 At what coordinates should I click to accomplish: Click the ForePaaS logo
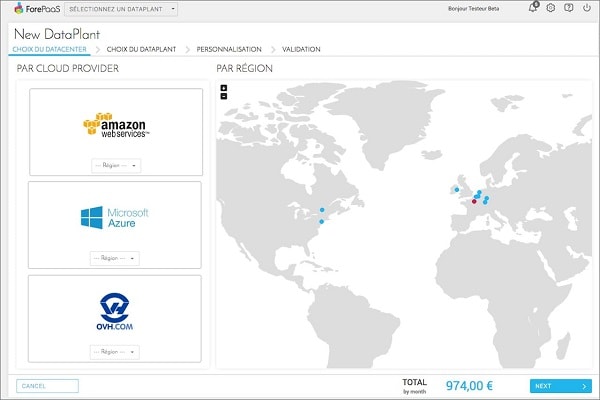point(37,8)
